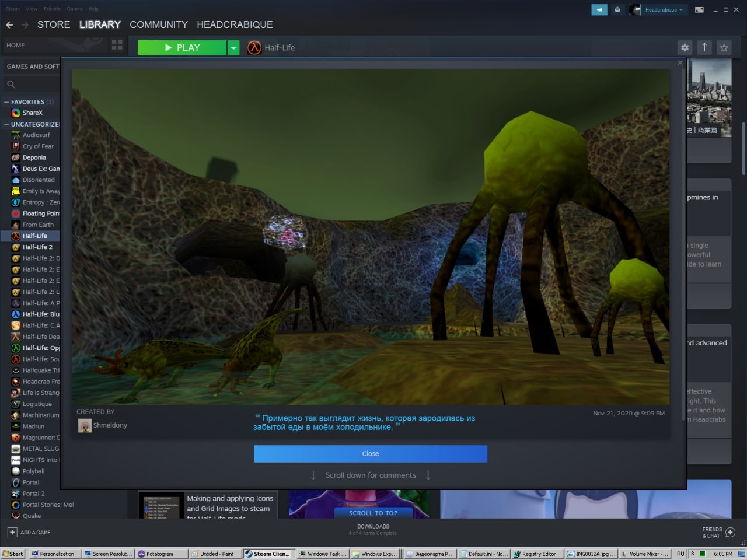This screenshot has width=747, height=560.
Task: Open game settings gear icon
Action: coord(685,48)
